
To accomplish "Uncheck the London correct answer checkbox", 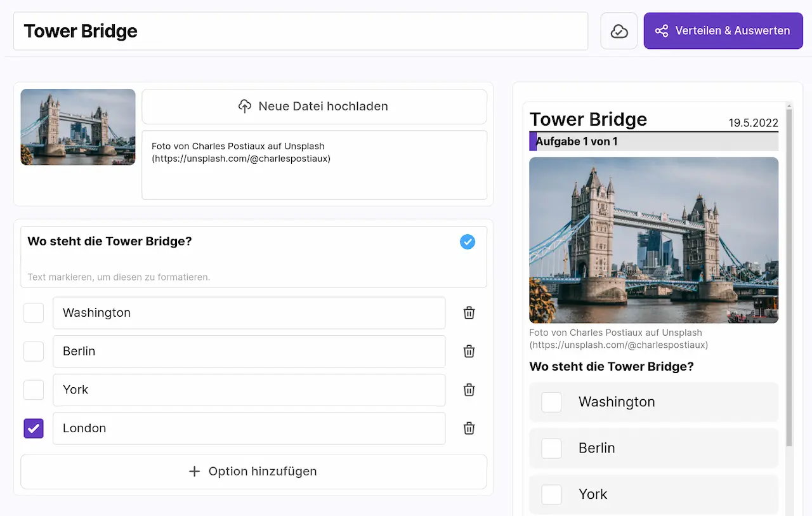I will point(34,428).
